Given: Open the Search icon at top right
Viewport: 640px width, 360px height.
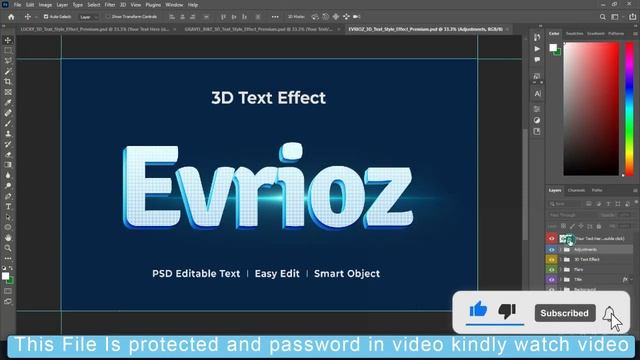Looking at the screenshot, I should 602,17.
